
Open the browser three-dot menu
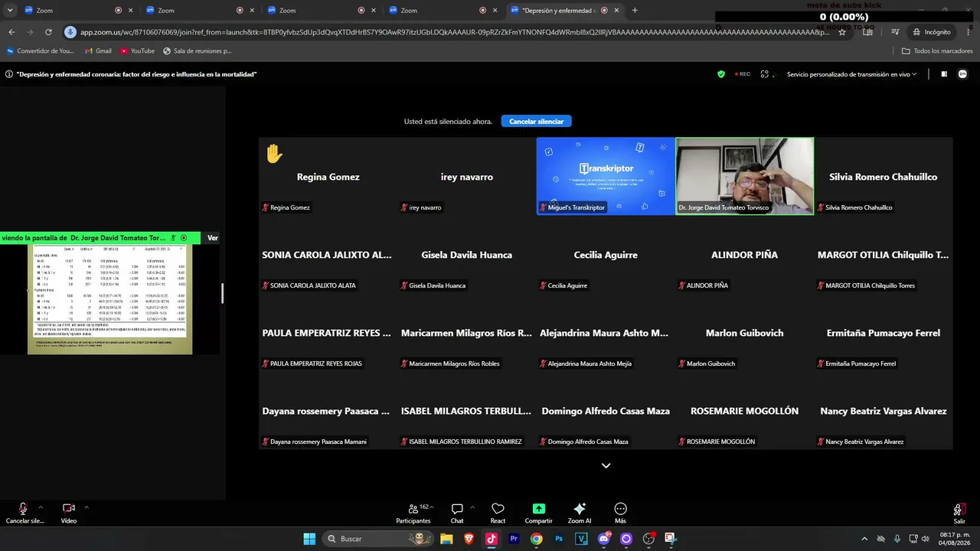(968, 32)
